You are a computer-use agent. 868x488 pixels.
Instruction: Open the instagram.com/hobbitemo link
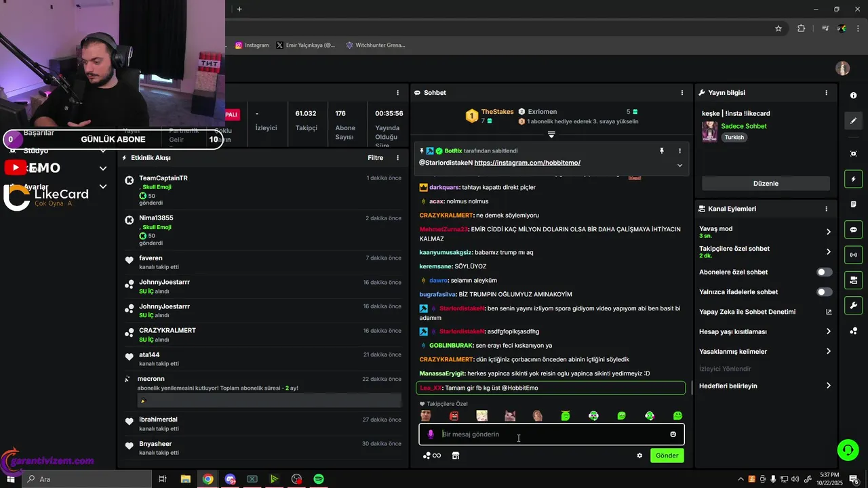(527, 163)
